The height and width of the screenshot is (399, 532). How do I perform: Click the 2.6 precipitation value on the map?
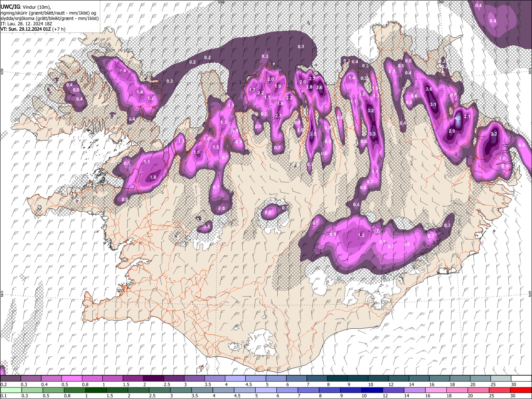[429, 89]
